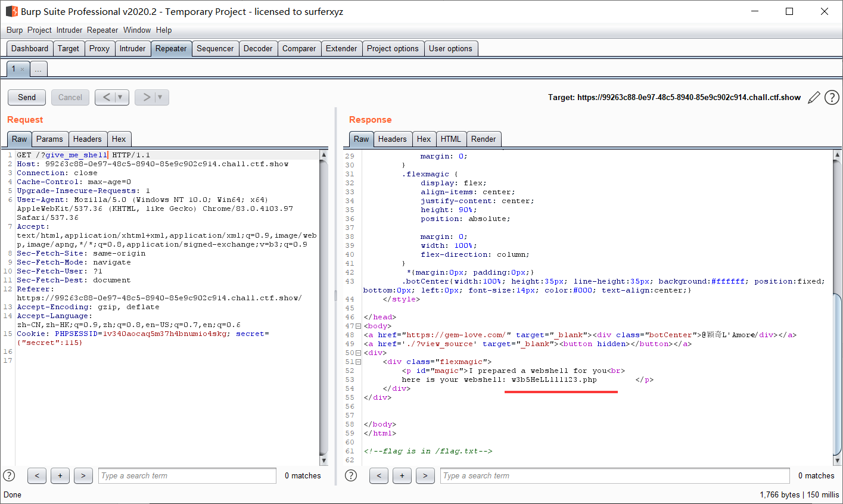This screenshot has height=504, width=843.
Task: Focus the response search term field
Action: point(615,475)
